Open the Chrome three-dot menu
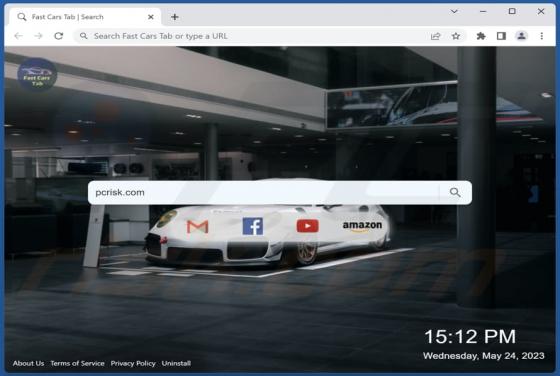560x376 pixels. (542, 36)
